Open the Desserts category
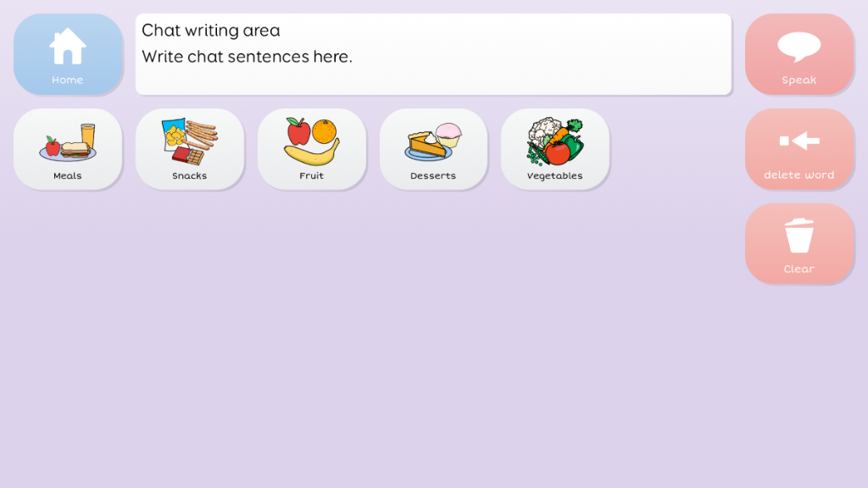Screen dimensions: 868x488 click(x=433, y=149)
